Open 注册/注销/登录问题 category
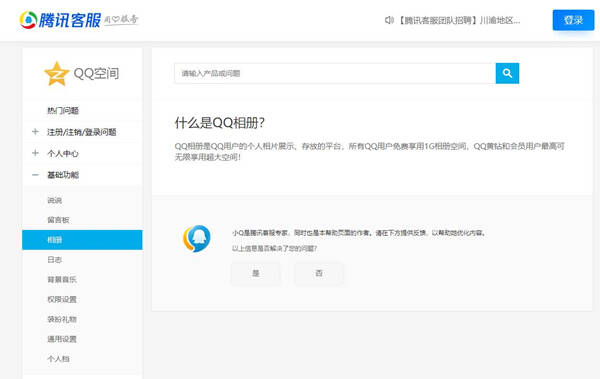This screenshot has width=600, height=379. 82,132
